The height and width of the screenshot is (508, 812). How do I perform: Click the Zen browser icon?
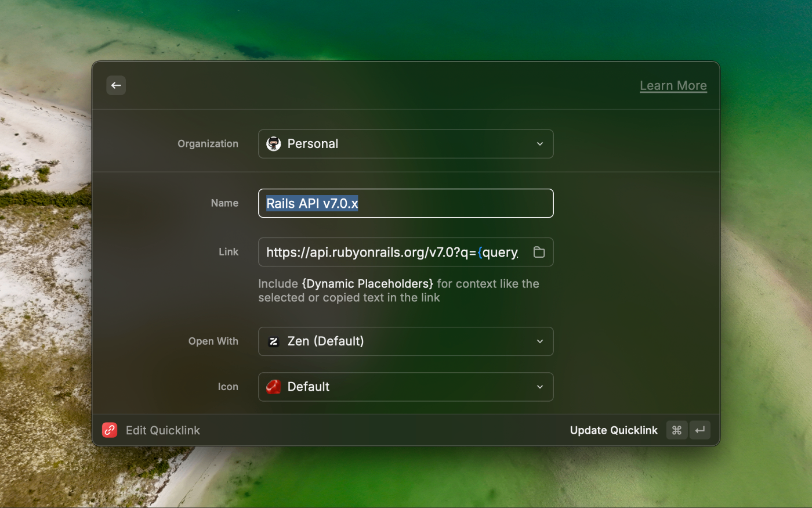point(274,341)
